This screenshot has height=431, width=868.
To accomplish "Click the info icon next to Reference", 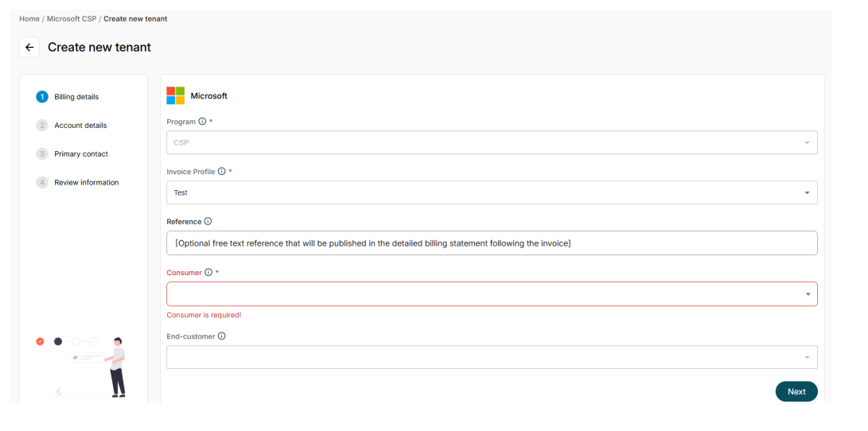I will (208, 221).
